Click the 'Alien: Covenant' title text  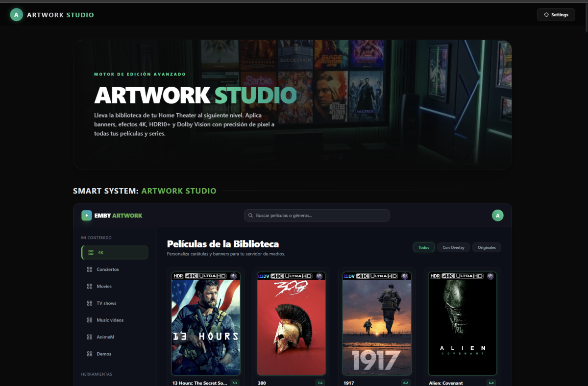click(446, 383)
